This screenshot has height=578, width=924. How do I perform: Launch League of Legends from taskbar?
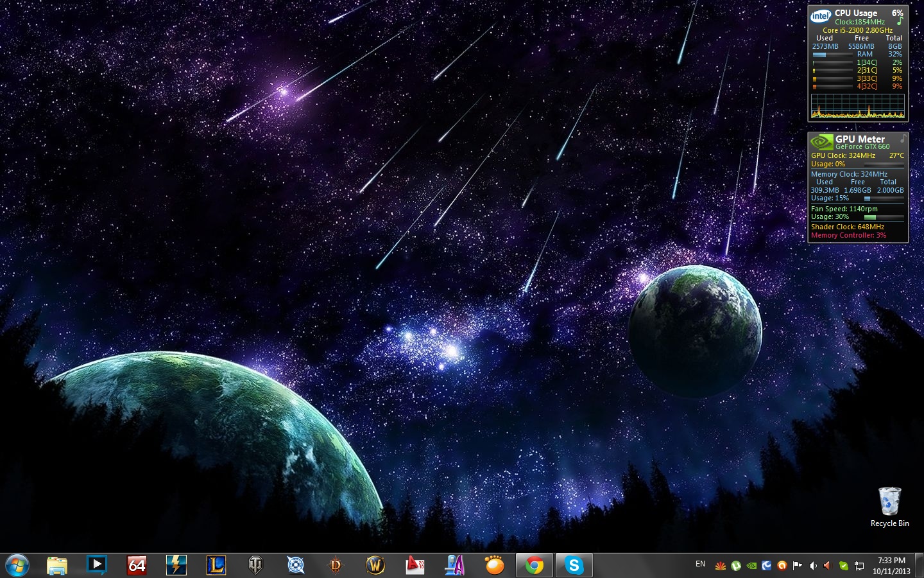(216, 566)
